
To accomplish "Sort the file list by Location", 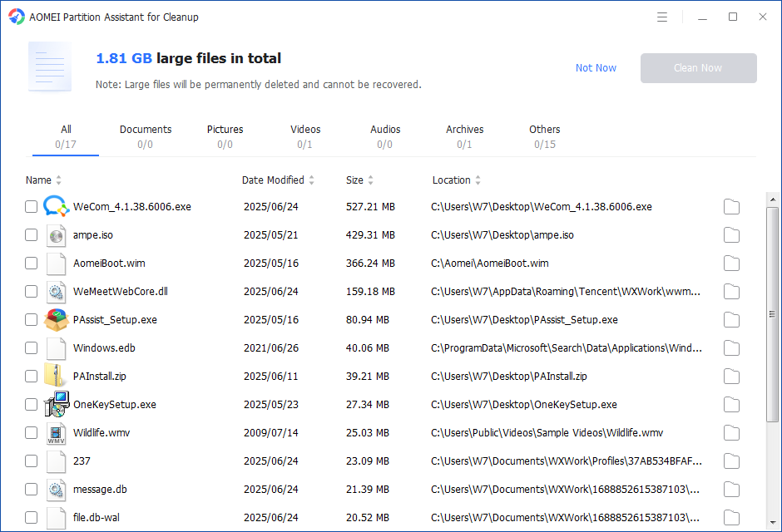I will [x=456, y=180].
